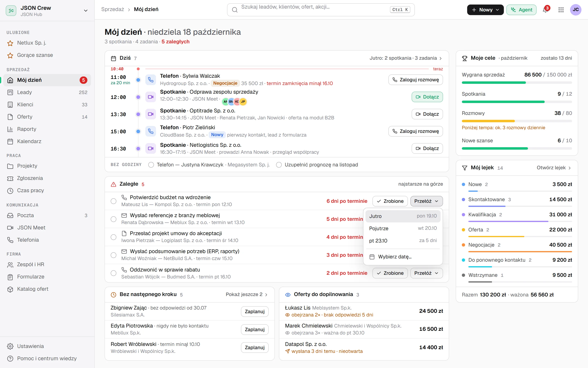This screenshot has width=588, height=368.
Task: Open the Nowy dropdown button
Action: [x=485, y=10]
